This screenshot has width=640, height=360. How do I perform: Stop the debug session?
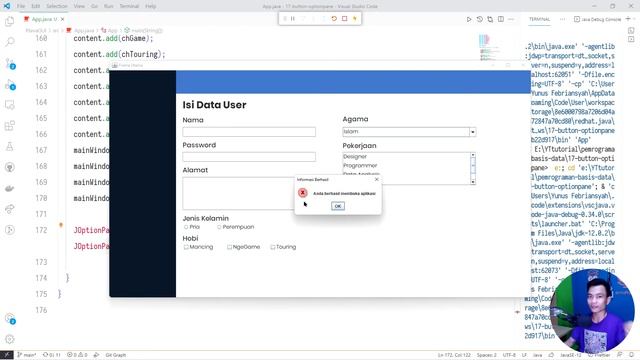pos(344,18)
